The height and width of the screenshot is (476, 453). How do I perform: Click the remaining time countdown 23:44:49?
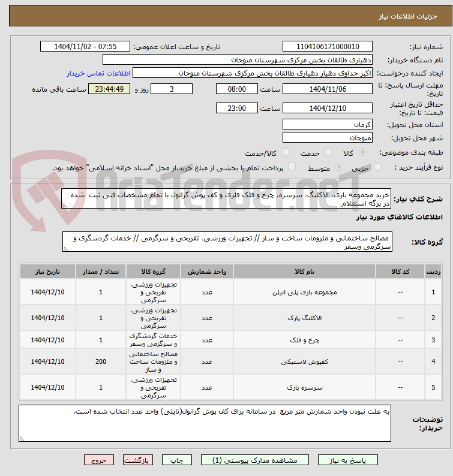pos(109,89)
